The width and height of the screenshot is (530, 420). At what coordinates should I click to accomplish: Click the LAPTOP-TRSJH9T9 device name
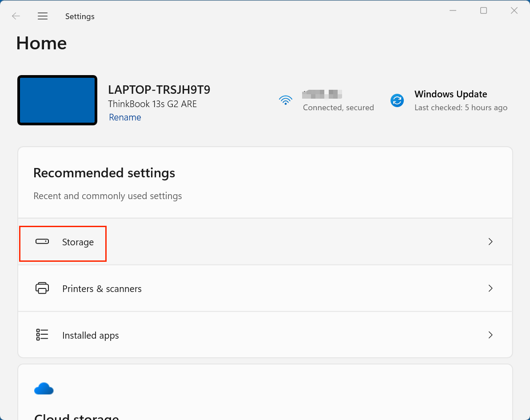[x=159, y=90]
